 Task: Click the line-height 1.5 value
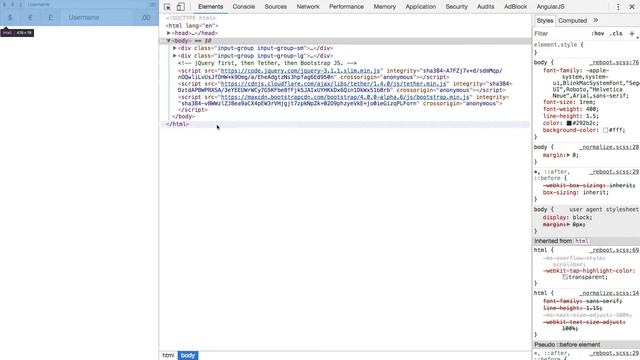click(x=591, y=116)
